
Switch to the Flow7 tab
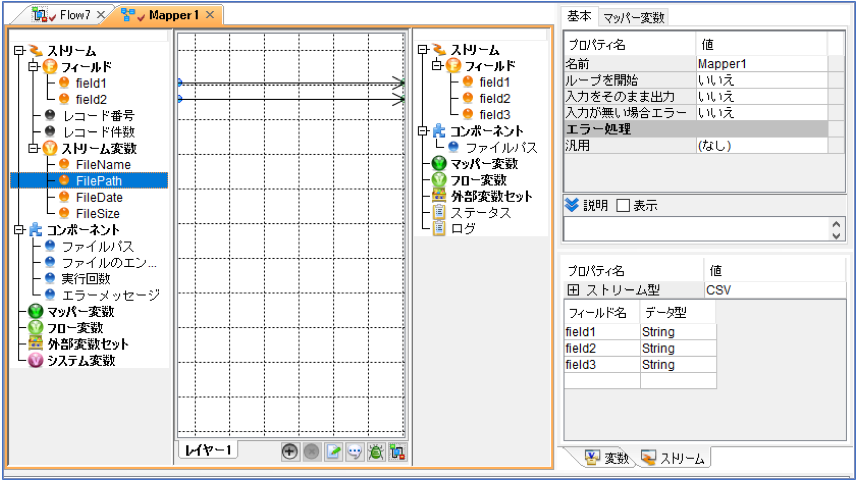[66, 15]
